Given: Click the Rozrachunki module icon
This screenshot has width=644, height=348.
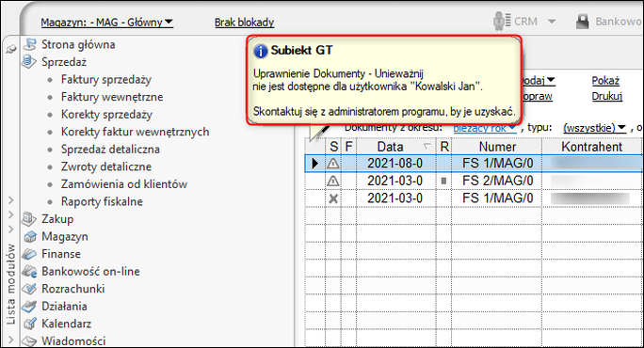Looking at the screenshot, I should (x=29, y=289).
